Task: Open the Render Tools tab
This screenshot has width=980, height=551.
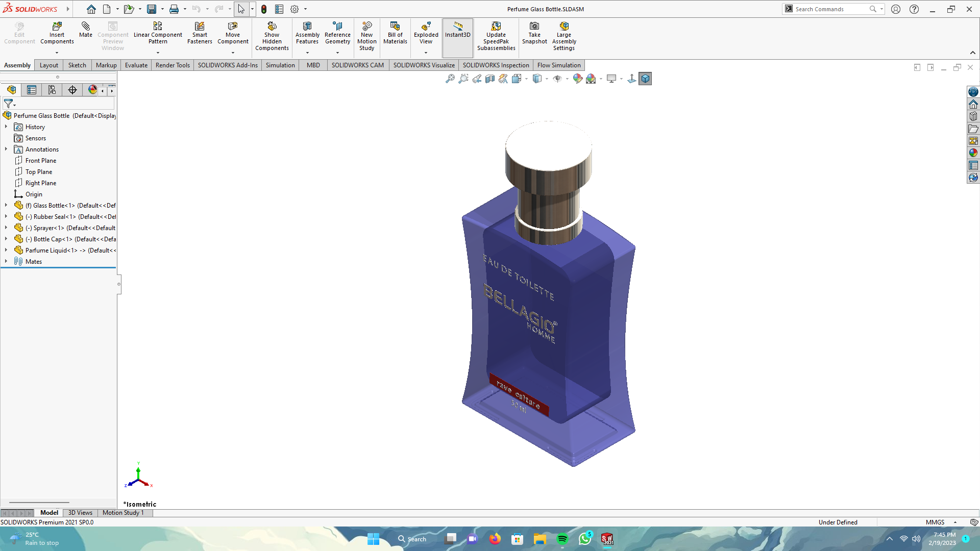Action: (x=173, y=65)
